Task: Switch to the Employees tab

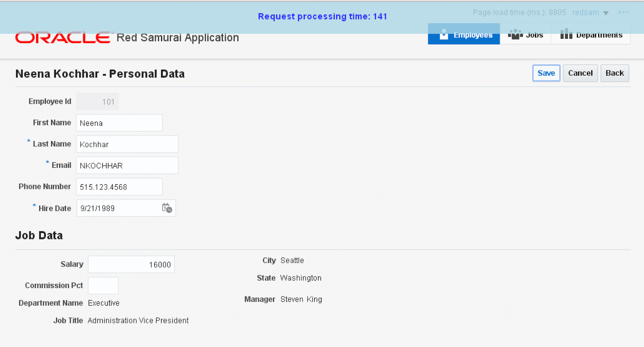Action: pos(464,35)
